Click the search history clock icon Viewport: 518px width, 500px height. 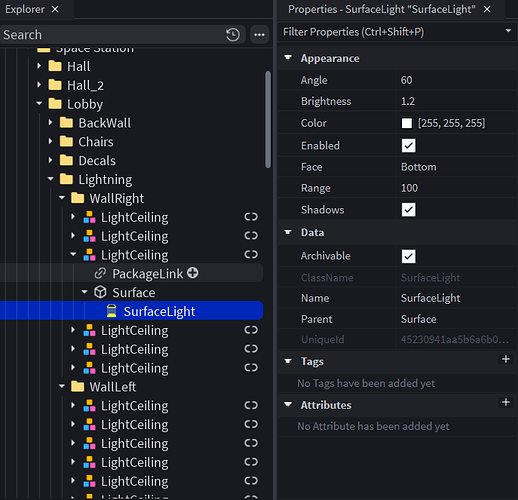[x=233, y=35]
